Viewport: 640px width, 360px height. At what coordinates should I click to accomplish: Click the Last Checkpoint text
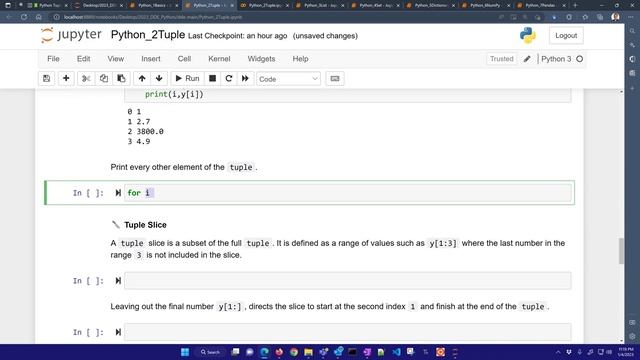click(x=238, y=36)
